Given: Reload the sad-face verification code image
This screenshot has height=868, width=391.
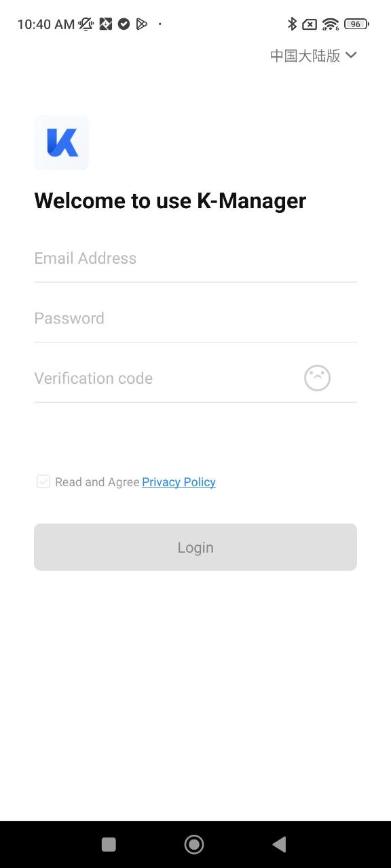Looking at the screenshot, I should pos(317,378).
